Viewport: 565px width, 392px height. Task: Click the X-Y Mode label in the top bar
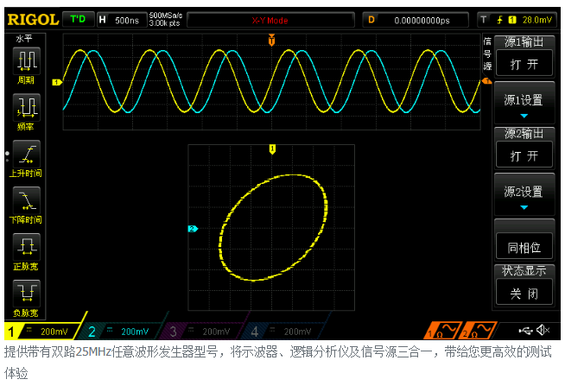click(x=270, y=20)
